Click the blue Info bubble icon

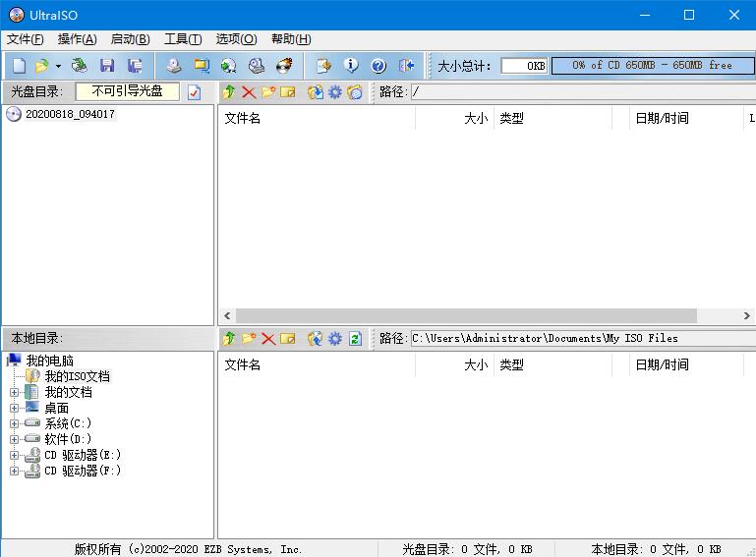tap(351, 66)
